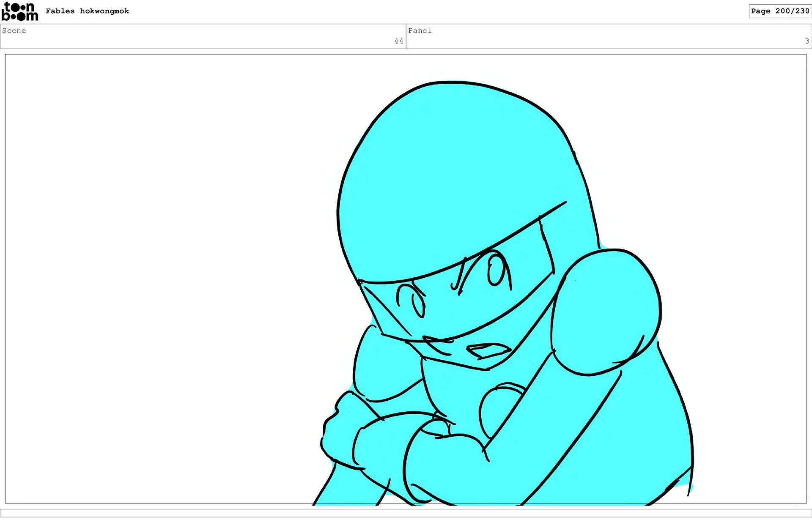
Task: Click the 'Panel' header label
Action: click(420, 30)
